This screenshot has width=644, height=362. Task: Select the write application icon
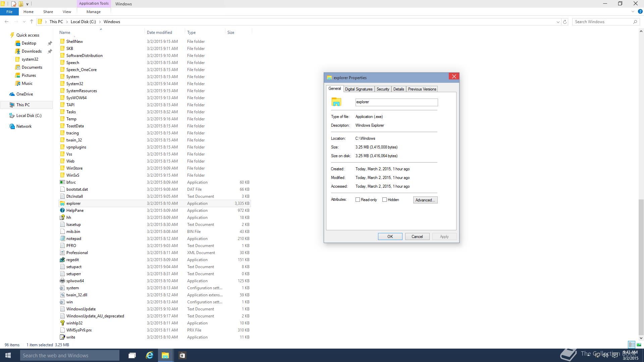pos(62,337)
